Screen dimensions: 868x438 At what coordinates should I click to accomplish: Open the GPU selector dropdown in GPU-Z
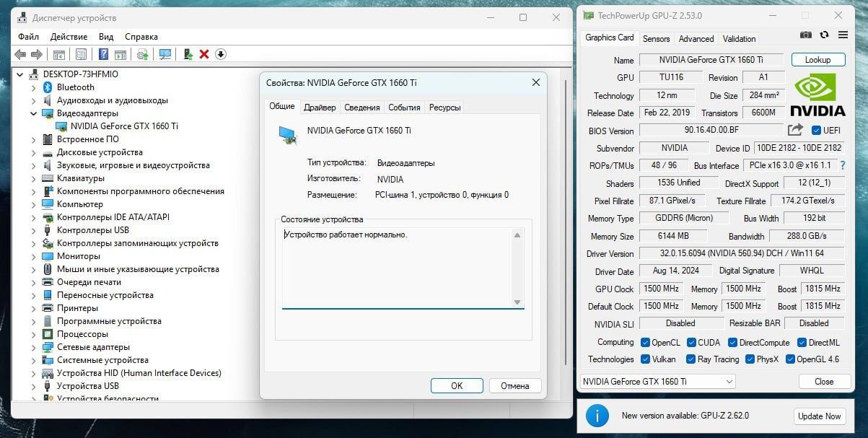[657, 381]
